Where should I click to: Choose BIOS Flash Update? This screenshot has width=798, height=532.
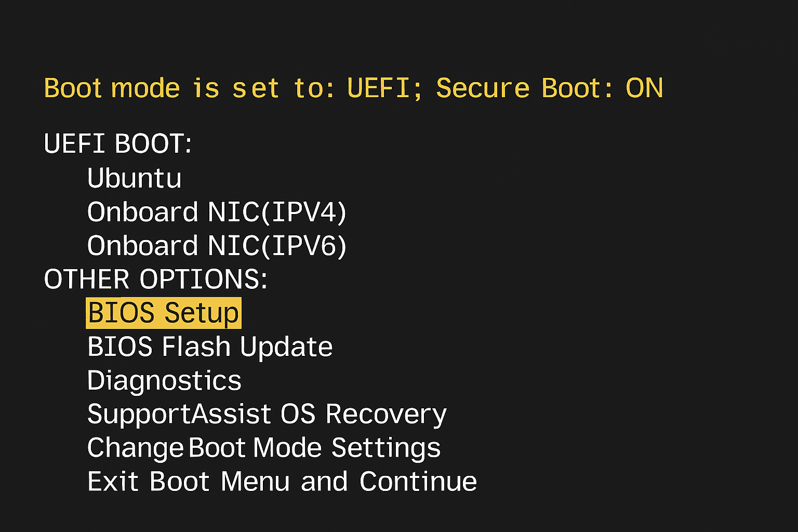click(x=210, y=347)
